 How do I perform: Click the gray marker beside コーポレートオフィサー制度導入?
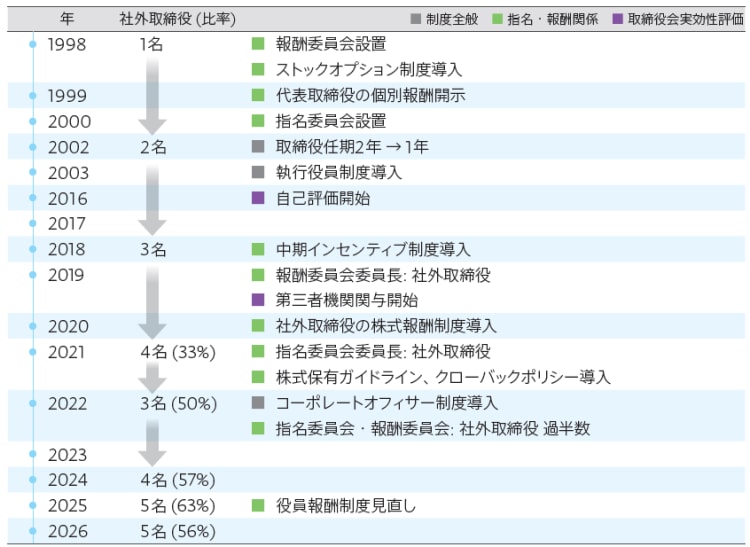tap(258, 403)
